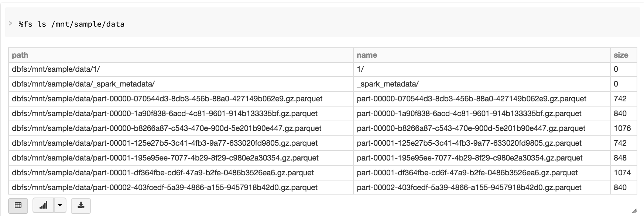
Task: Sort by the name column header
Action: click(x=367, y=55)
